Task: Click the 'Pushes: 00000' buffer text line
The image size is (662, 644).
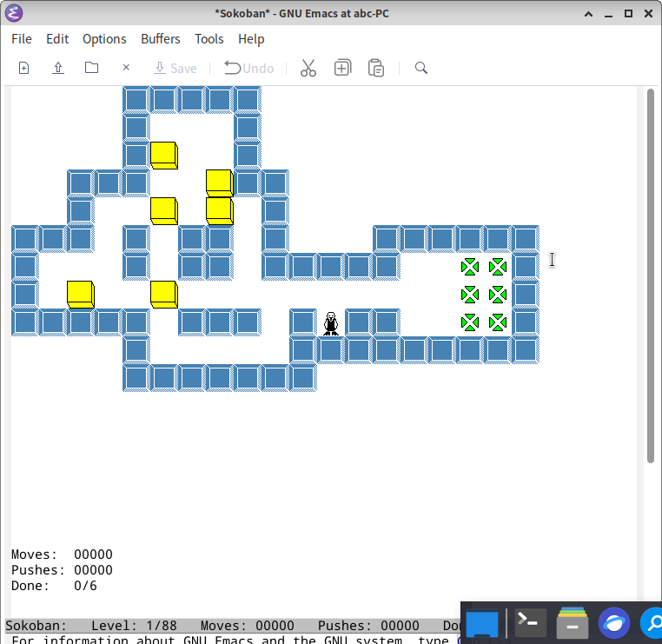Action: (x=62, y=570)
